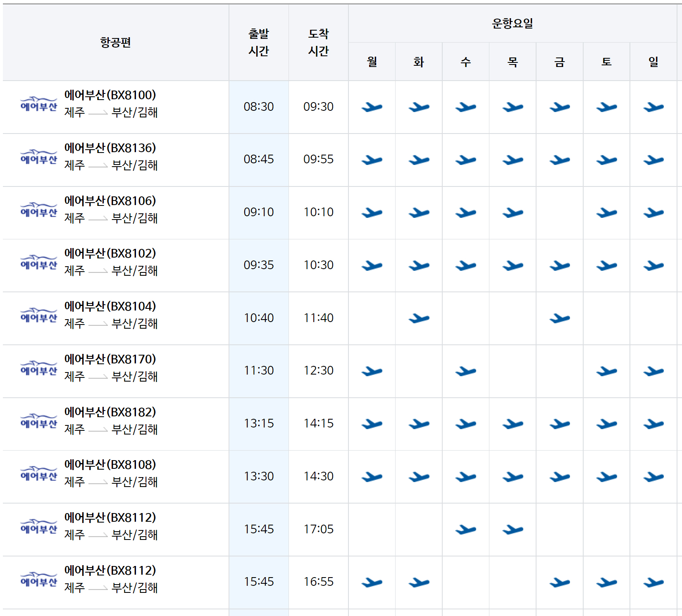Click the 목 day column header
The width and height of the screenshot is (682, 616).
click(513, 62)
